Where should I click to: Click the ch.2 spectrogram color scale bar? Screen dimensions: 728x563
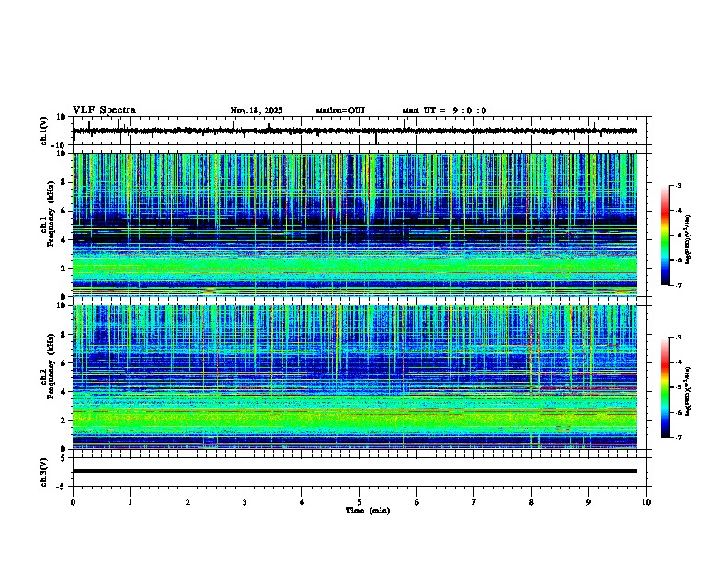pos(665,387)
